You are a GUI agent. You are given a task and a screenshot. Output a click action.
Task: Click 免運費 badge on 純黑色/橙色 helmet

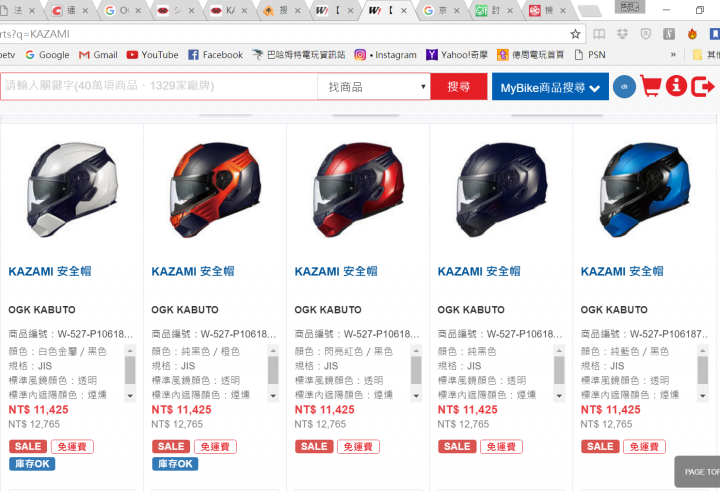(x=215, y=447)
